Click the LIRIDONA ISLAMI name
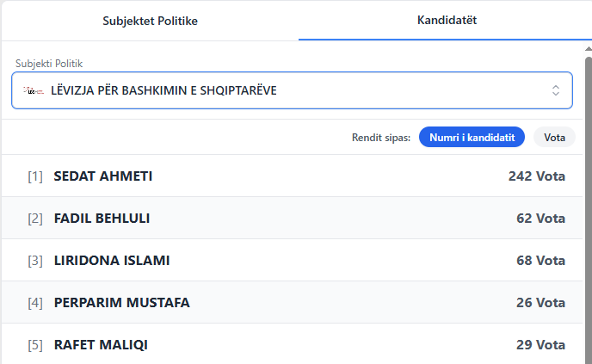 click(x=112, y=261)
